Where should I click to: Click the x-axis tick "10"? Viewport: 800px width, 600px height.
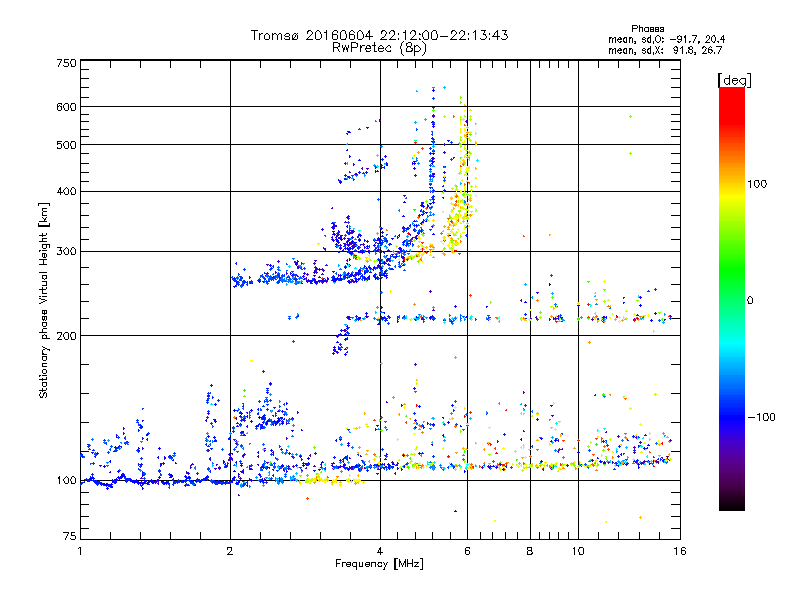tap(578, 551)
